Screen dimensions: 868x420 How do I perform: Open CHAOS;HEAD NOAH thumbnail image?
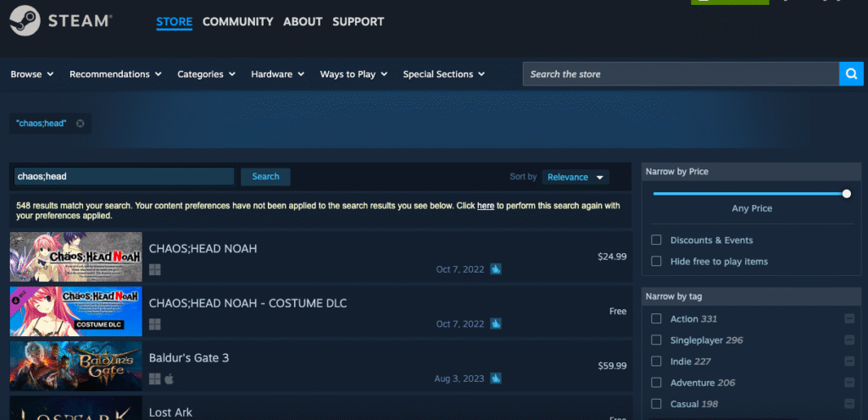(75, 257)
